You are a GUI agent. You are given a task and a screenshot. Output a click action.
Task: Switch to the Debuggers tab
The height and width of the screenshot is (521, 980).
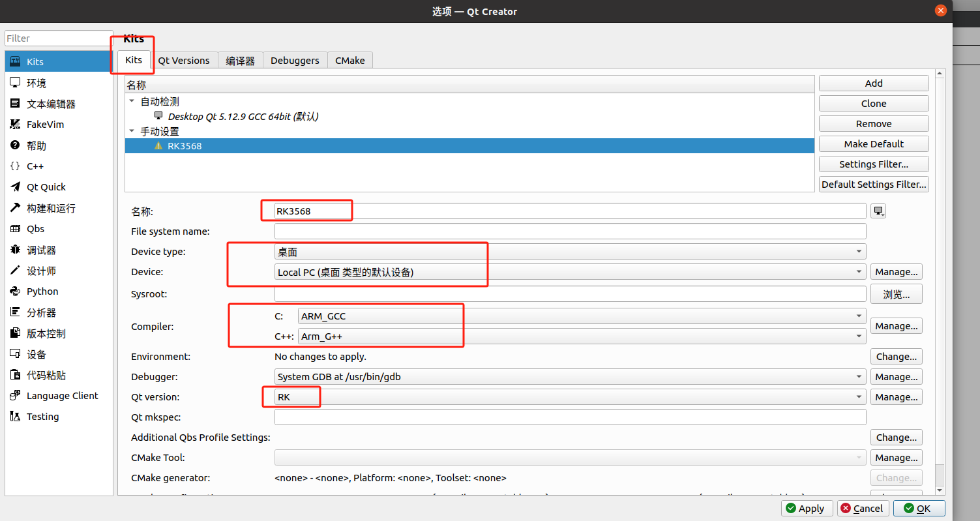pos(295,61)
